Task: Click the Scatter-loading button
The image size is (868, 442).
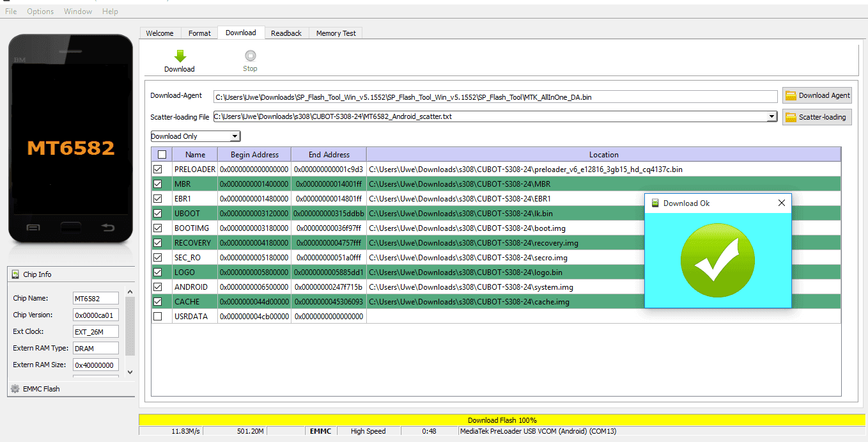Action: 817,117
